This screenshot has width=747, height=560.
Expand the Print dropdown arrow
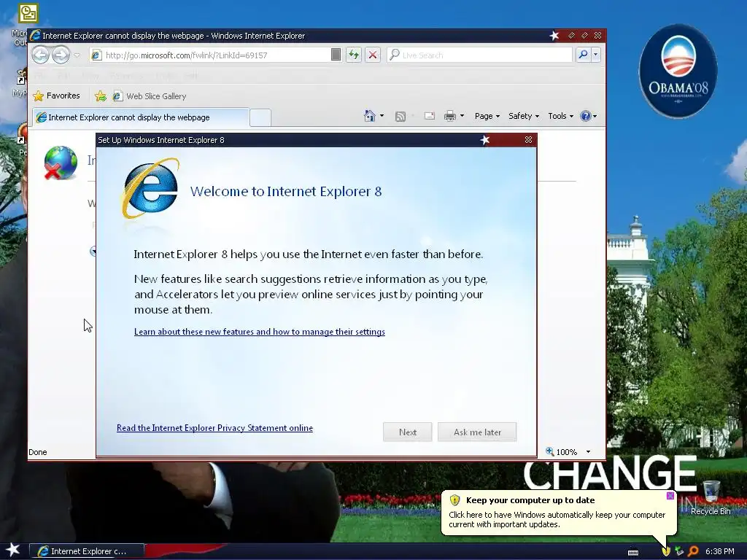[x=462, y=116]
